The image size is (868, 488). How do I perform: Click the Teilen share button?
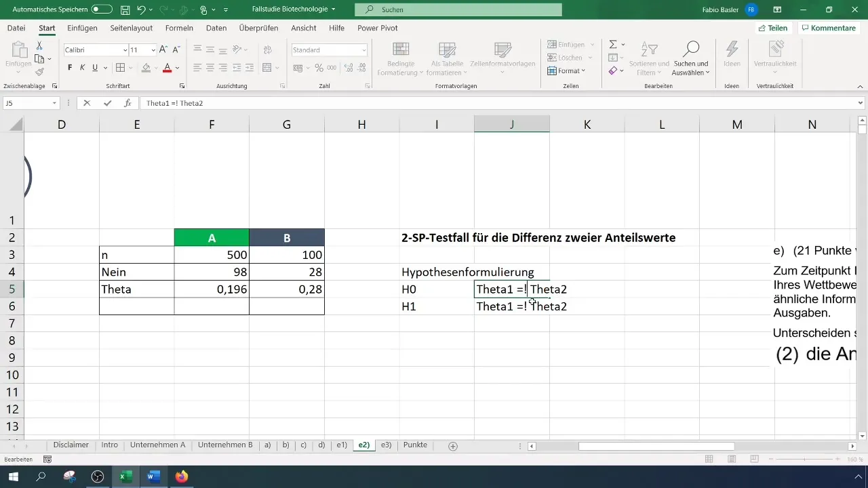772,28
